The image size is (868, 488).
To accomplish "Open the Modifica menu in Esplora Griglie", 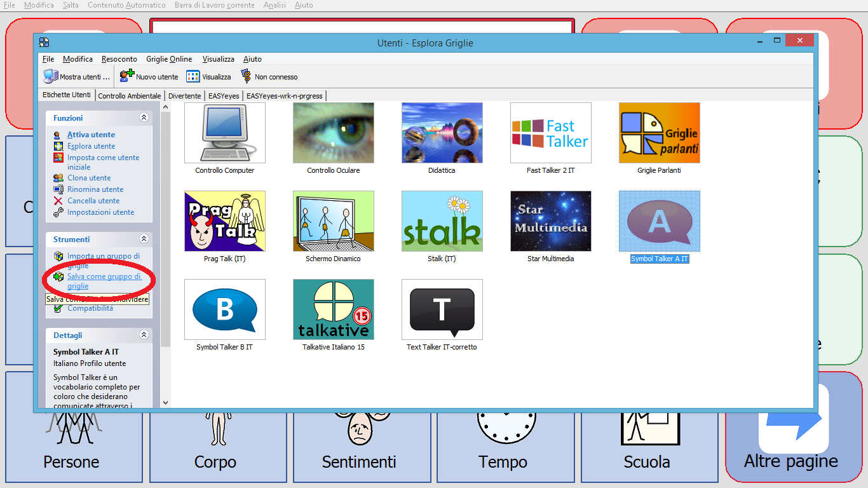I will pyautogui.click(x=78, y=59).
